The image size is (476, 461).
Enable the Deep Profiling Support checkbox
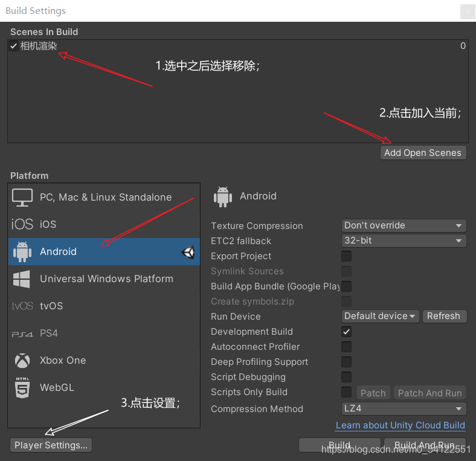[346, 362]
